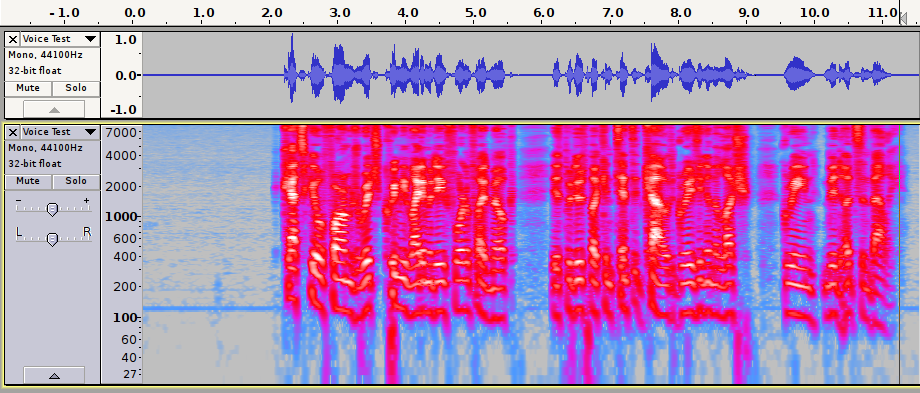Solo the spectrogram track
This screenshot has height=393, width=920.
[x=76, y=181]
